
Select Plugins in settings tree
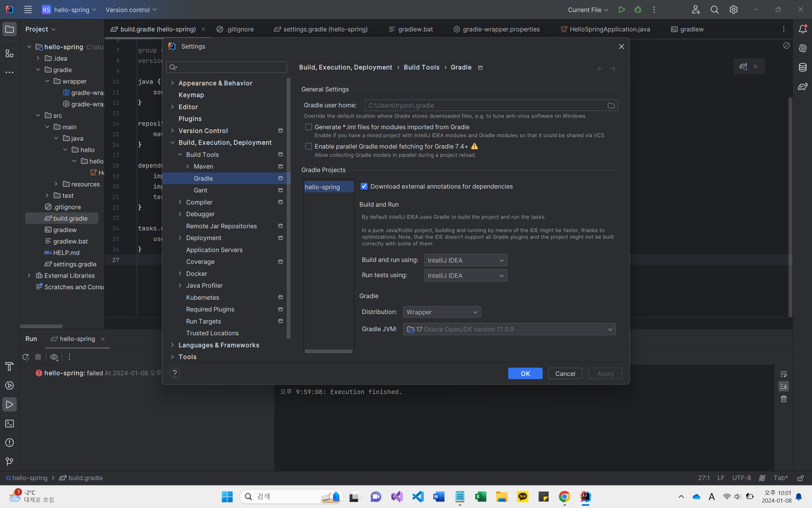pyautogui.click(x=190, y=119)
